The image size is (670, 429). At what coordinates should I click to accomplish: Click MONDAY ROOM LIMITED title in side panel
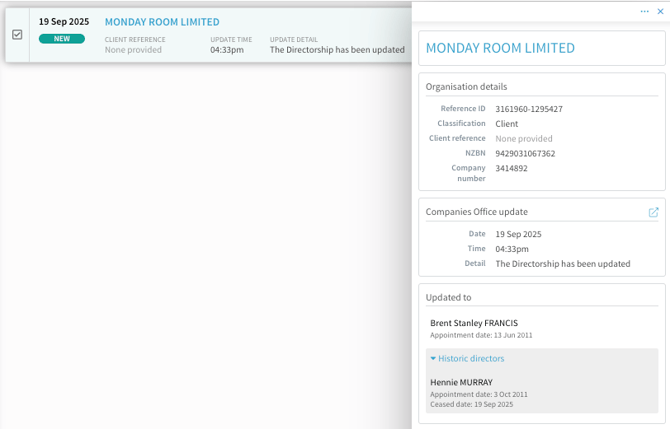(x=500, y=48)
